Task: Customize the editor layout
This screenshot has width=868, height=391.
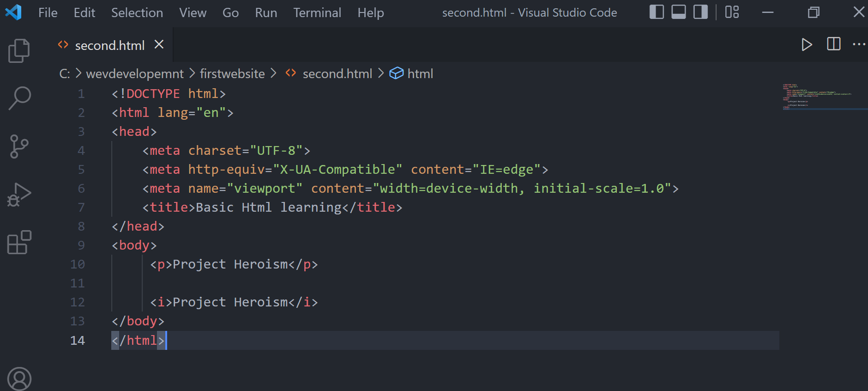Action: (732, 12)
